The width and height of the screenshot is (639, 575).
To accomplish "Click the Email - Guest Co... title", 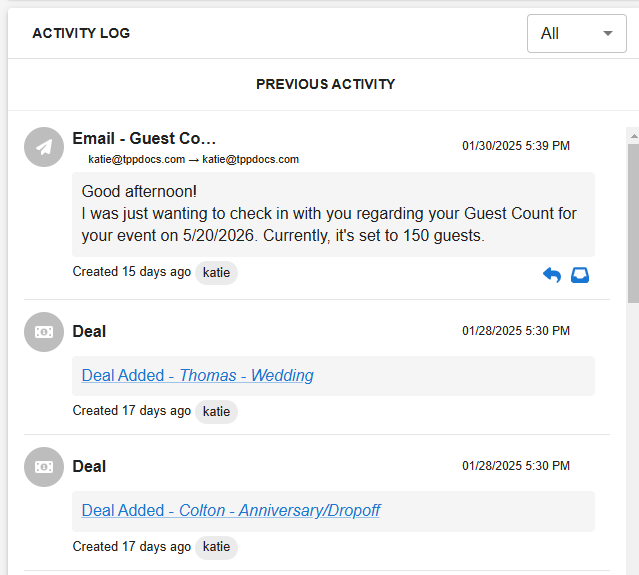I will (x=144, y=139).
